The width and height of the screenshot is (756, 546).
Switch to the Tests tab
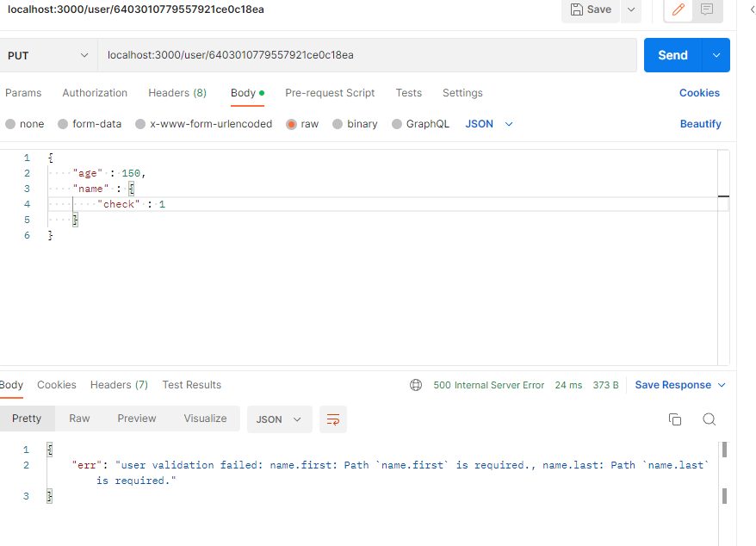tap(409, 93)
